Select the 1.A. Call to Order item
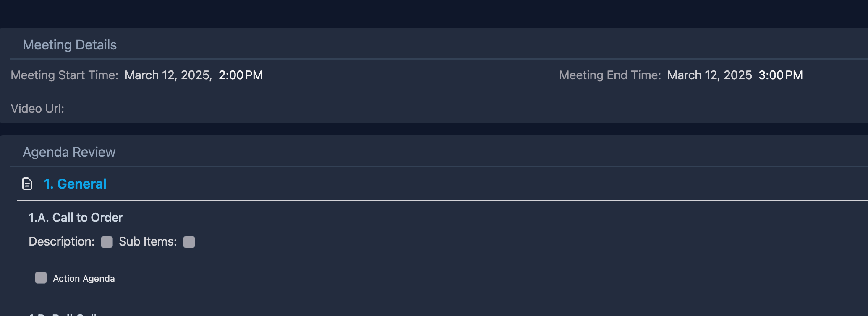 click(76, 218)
